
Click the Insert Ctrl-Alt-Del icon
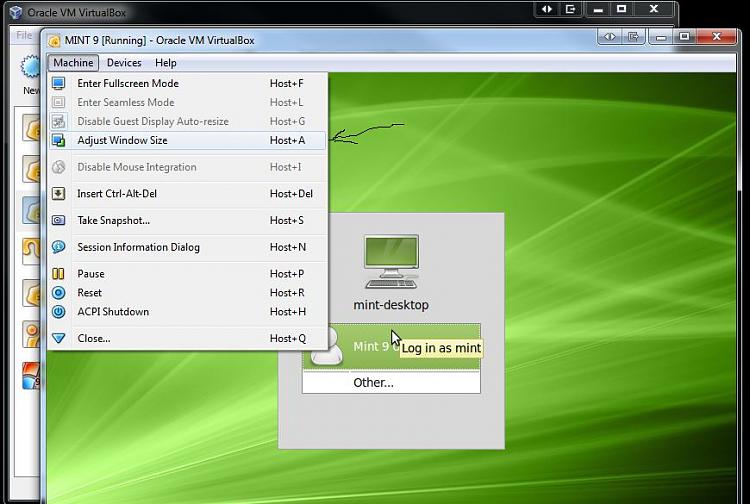click(58, 194)
